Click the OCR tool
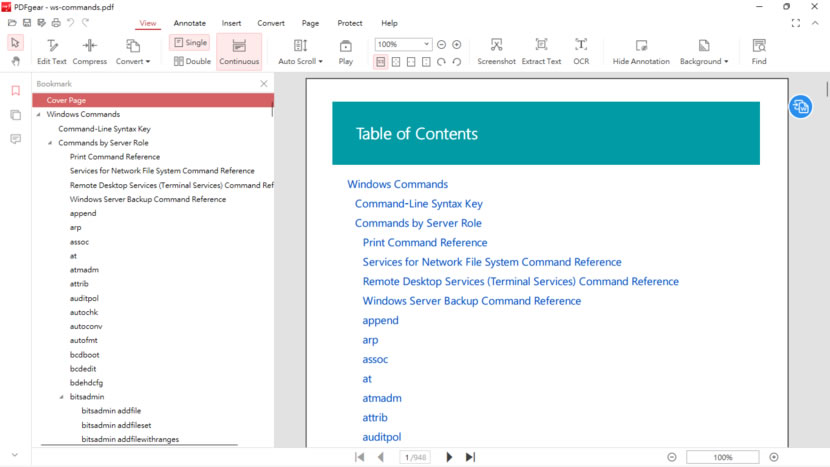This screenshot has width=830, height=467. [581, 52]
